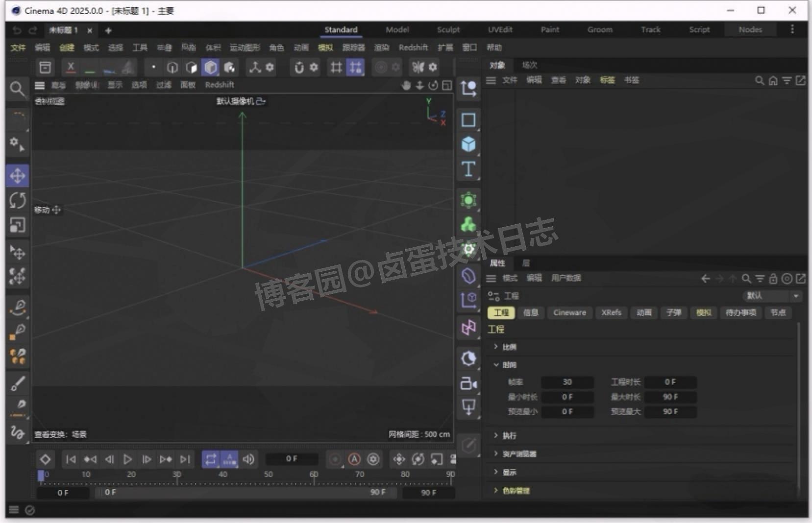Screen dimensions: 812x523
Task: Select the Scale tool
Action: (18, 226)
